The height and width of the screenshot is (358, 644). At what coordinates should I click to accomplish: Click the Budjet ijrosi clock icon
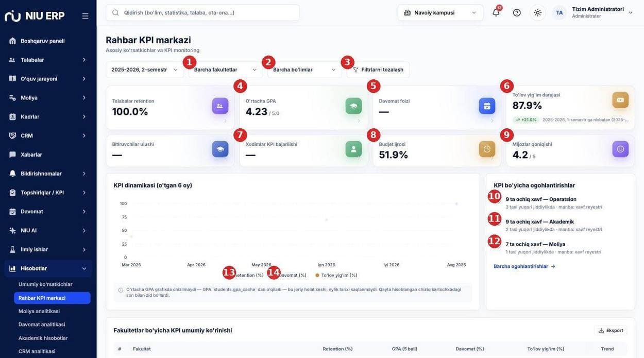pos(487,149)
